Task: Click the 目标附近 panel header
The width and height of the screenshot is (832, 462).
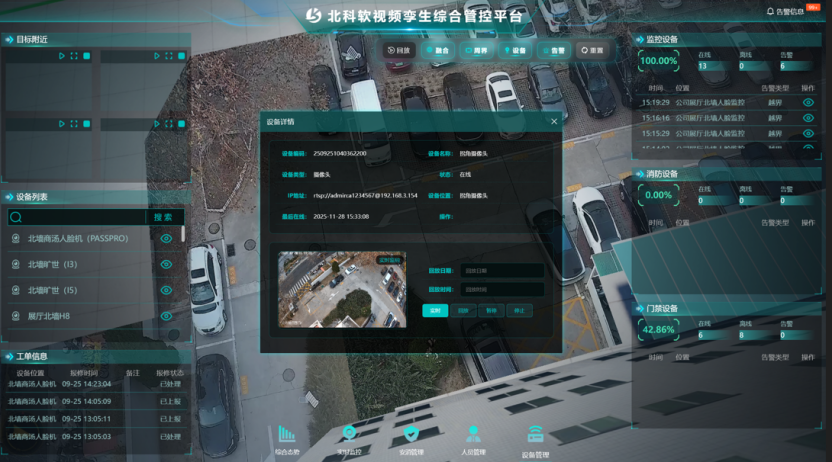Action: [97, 39]
